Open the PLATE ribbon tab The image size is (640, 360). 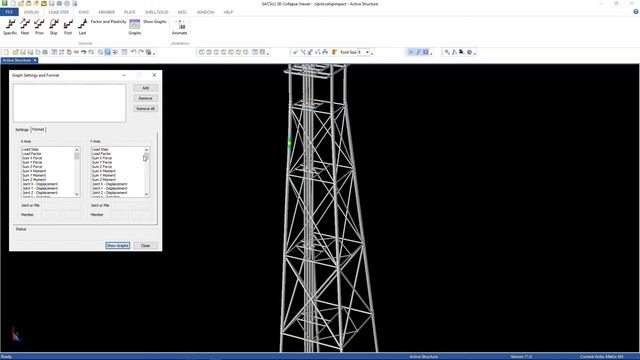coord(130,12)
